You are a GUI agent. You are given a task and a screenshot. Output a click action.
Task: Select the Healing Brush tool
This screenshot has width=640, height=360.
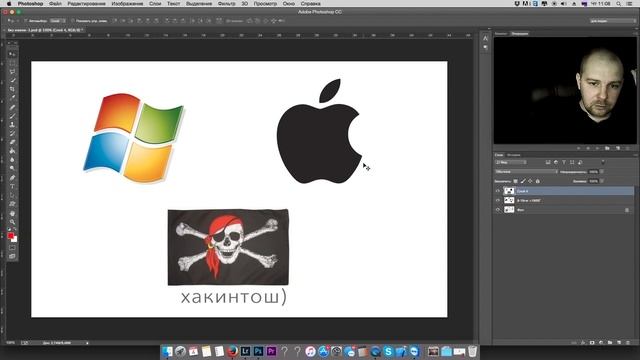(12, 107)
